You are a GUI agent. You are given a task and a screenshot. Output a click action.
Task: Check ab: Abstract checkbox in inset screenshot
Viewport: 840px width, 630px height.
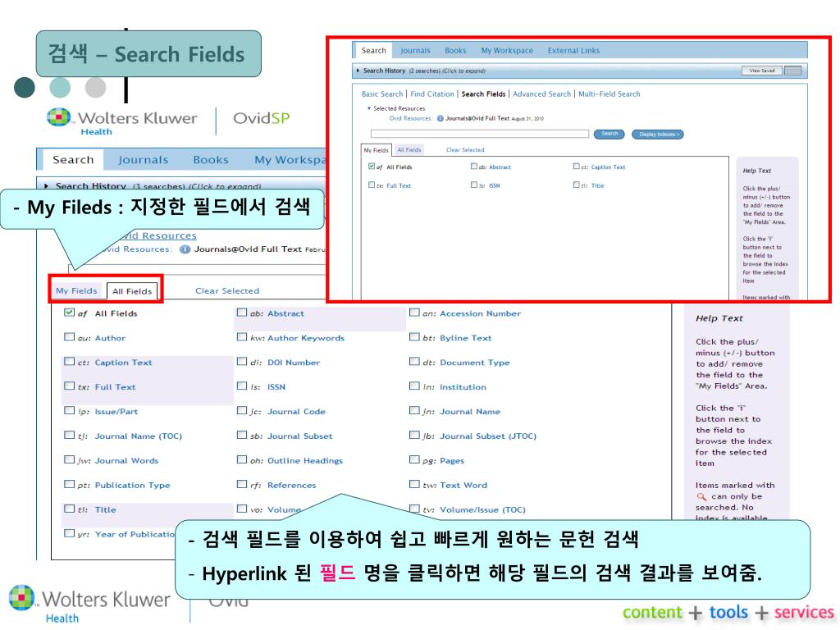tap(473, 167)
